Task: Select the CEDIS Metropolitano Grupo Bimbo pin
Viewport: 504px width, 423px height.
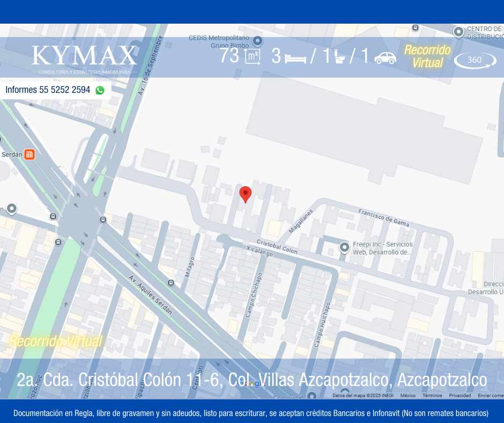Action: pyautogui.click(x=257, y=41)
